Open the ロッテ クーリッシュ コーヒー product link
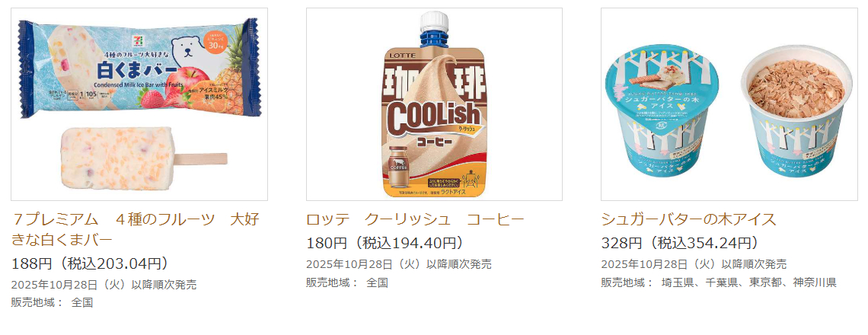 tap(415, 220)
